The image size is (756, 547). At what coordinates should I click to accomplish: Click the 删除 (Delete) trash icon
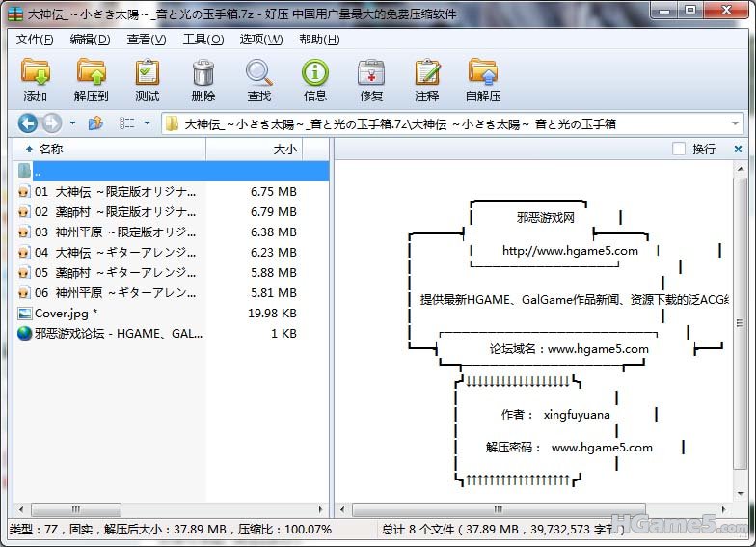(203, 79)
